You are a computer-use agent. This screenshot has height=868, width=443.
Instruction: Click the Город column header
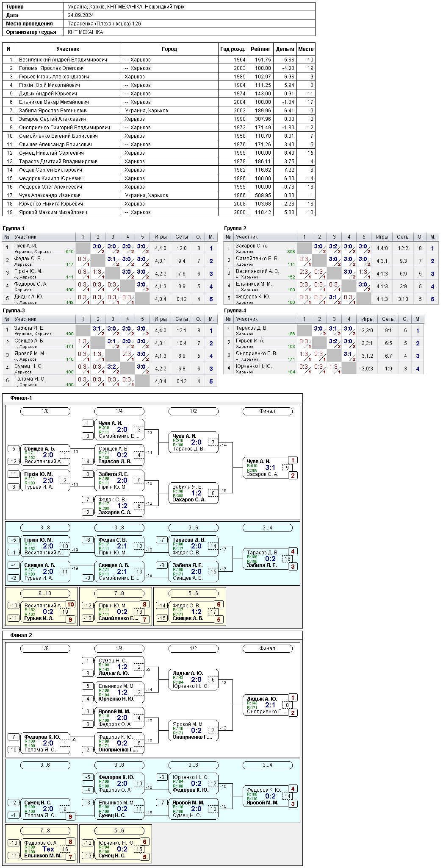(x=169, y=49)
